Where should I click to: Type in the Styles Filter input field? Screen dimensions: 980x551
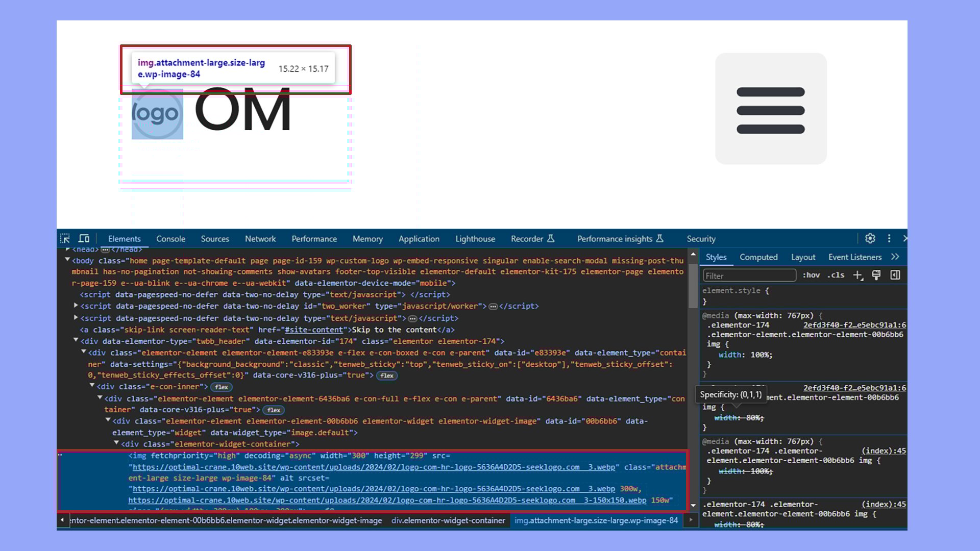[749, 275]
